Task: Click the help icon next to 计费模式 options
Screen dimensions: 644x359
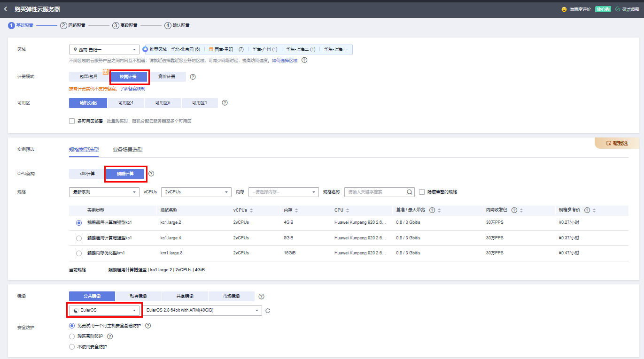Action: tap(193, 76)
